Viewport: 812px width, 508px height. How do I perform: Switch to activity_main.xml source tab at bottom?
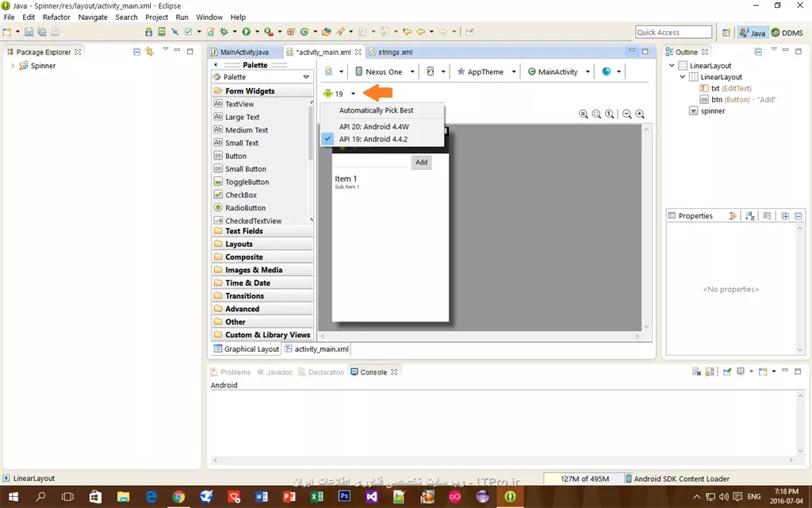[316, 349]
